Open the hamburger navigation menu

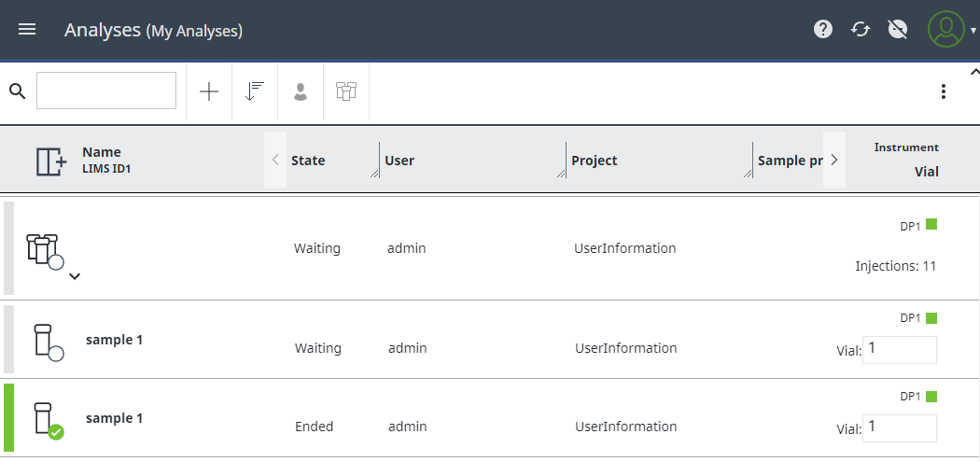(27, 29)
